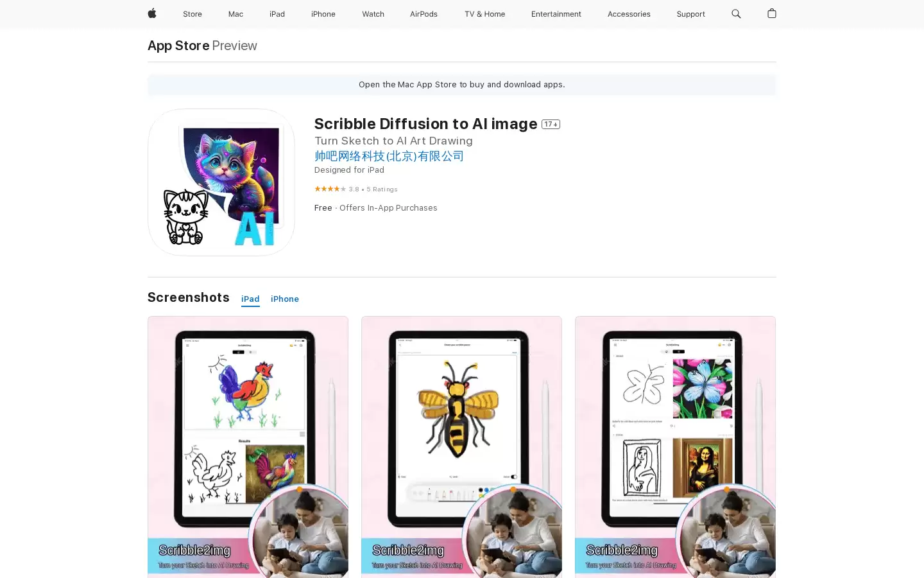
Task: Open the shopping bag icon
Action: coord(772,13)
